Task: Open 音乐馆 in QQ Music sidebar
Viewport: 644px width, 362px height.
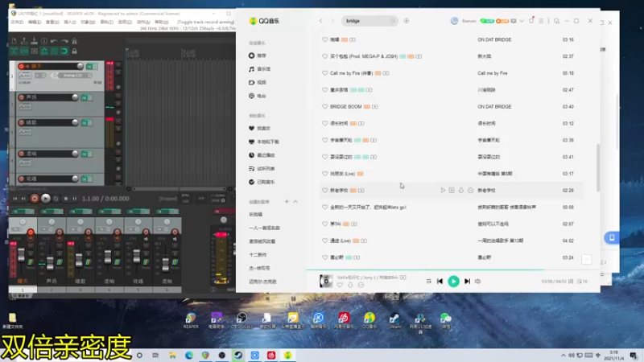Action: tap(259, 69)
